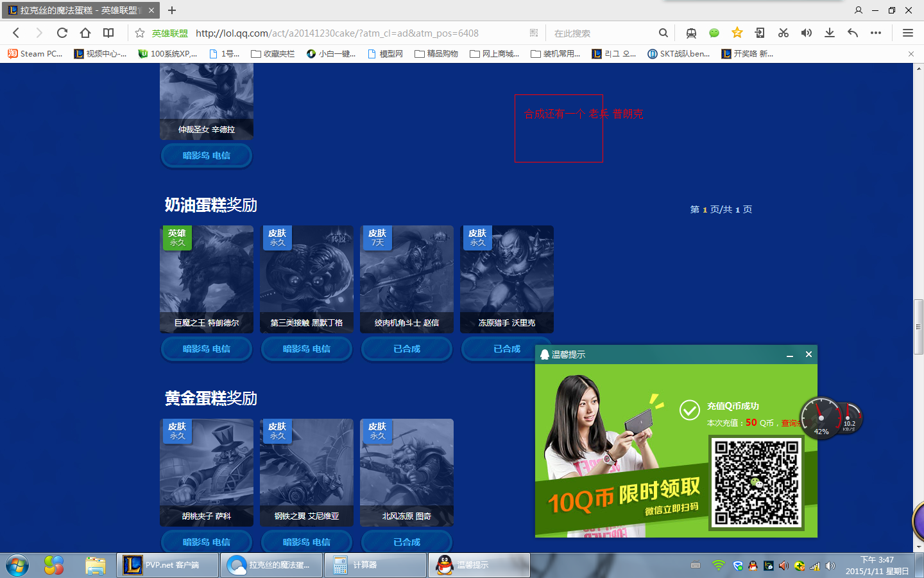The width and height of the screenshot is (924, 578).
Task: Click 暗影岛 电信 under 仲裁圣女 辛德拉
Action: [206, 155]
